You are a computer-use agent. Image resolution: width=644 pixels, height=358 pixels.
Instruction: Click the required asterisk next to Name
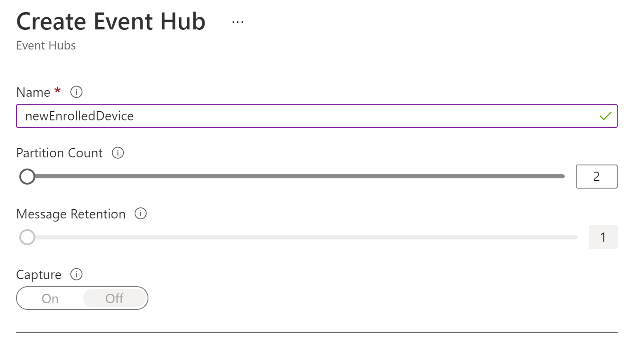click(57, 91)
